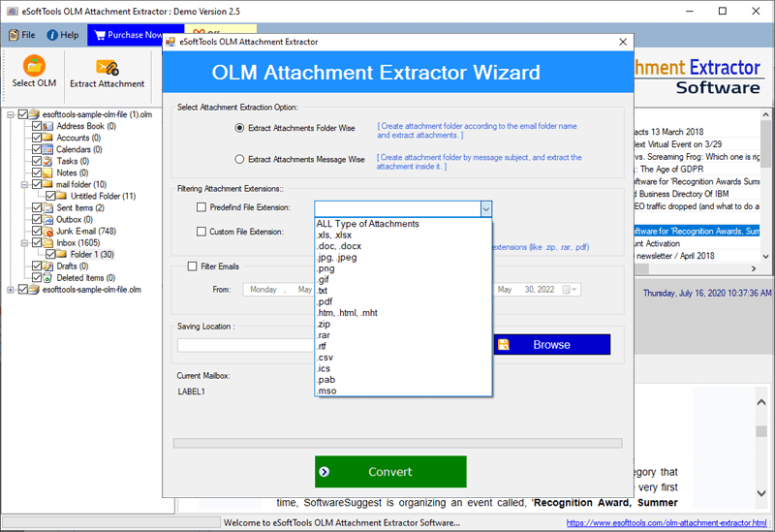
Task: Select Extract Attachments Folder Wise radio button
Action: 239,128
